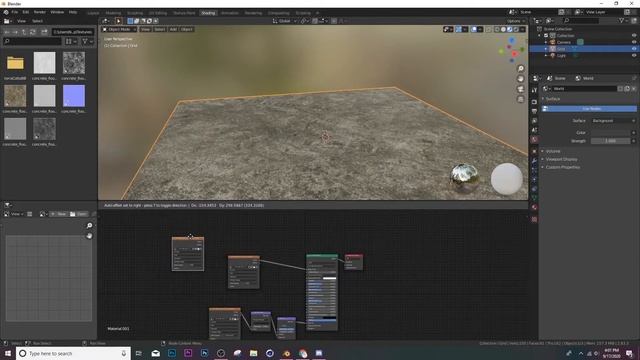Image resolution: width=640 pixels, height=360 pixels.
Task: Open the file browser display mode dropdown
Action: tap(71, 41)
